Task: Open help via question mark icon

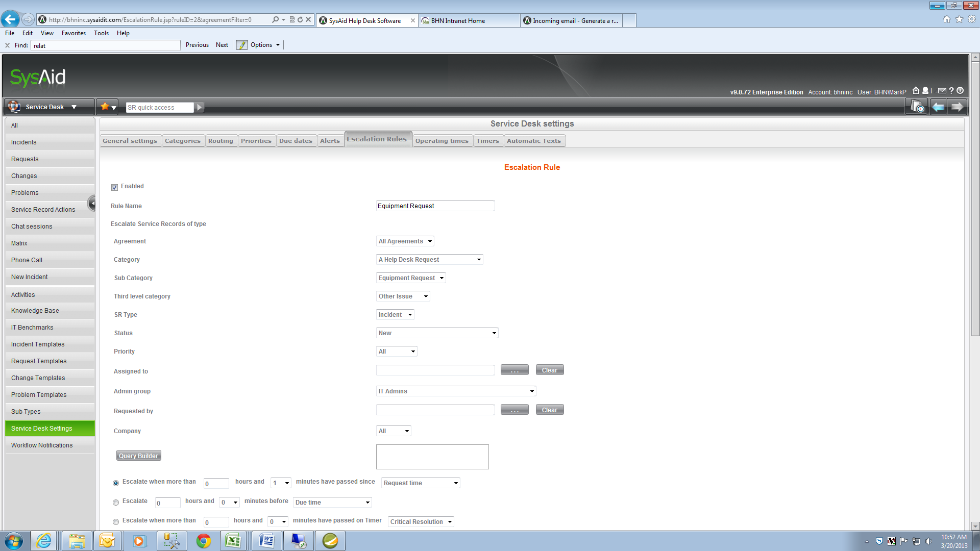Action: click(x=951, y=91)
